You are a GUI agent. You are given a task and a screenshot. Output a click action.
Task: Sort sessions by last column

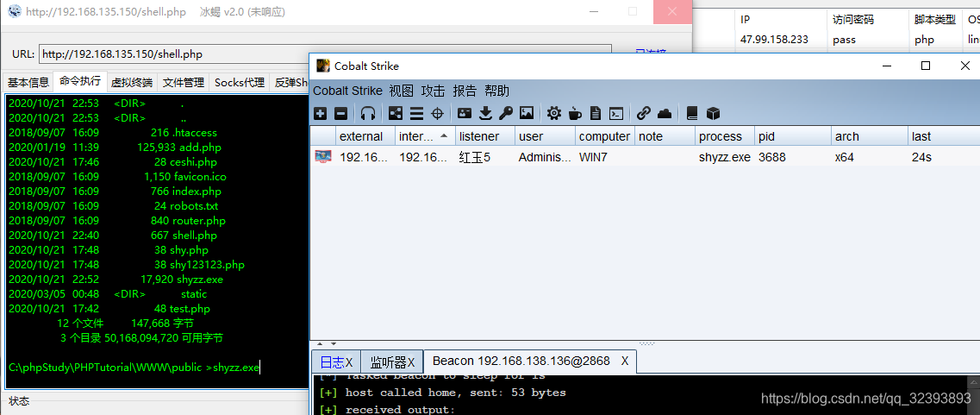944,135
